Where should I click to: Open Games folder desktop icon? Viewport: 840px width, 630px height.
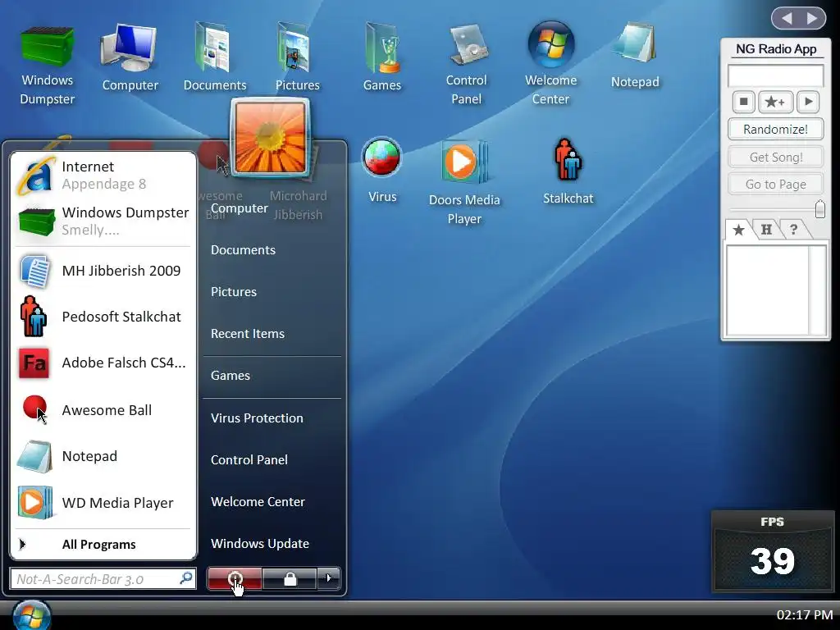(382, 57)
